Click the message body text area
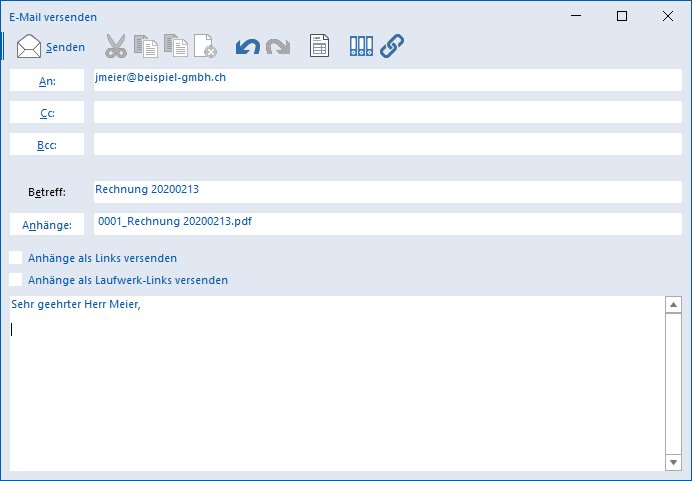Viewport: 692px width, 481px height. 337,383
